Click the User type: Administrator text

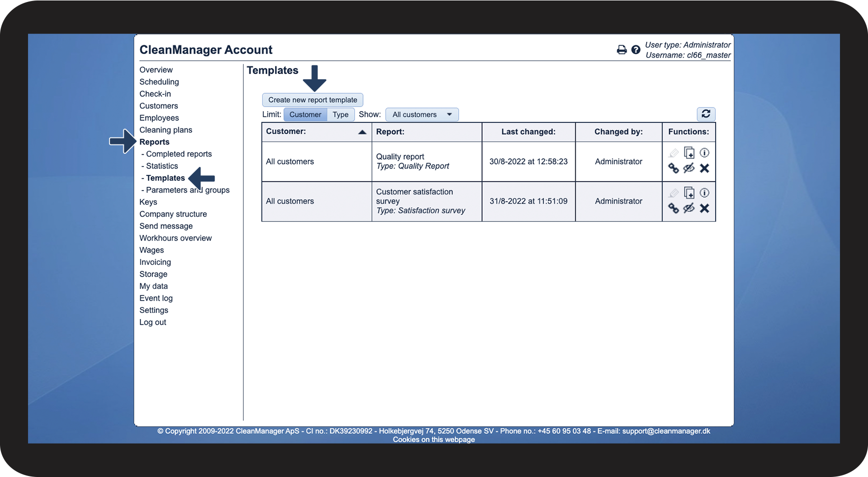click(688, 45)
